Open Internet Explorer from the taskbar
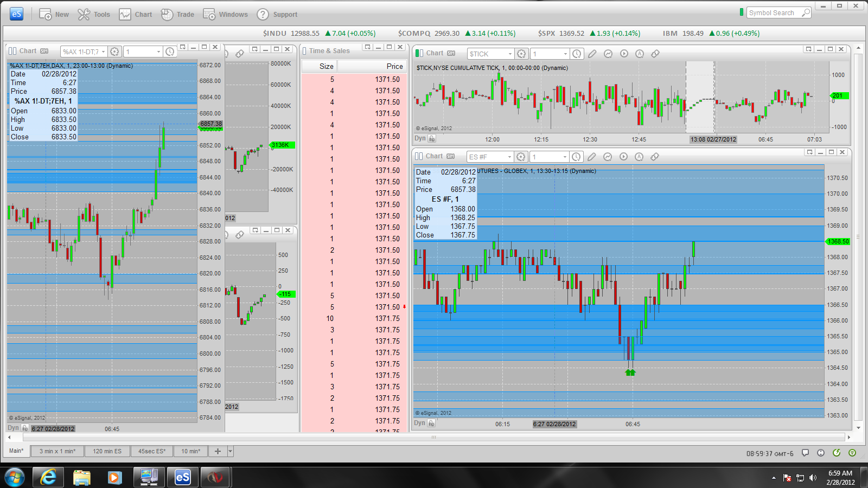 48,477
